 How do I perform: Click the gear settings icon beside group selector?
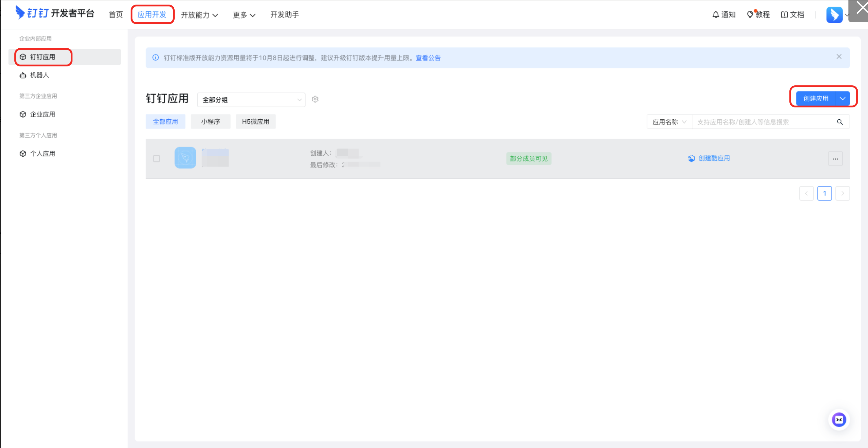pyautogui.click(x=315, y=99)
